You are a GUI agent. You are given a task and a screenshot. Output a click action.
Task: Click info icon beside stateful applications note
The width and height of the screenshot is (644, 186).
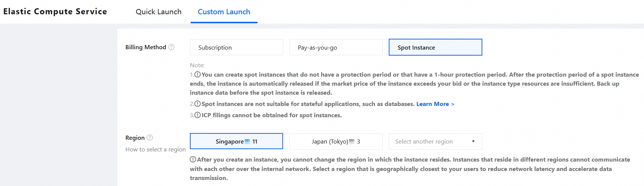[197, 104]
